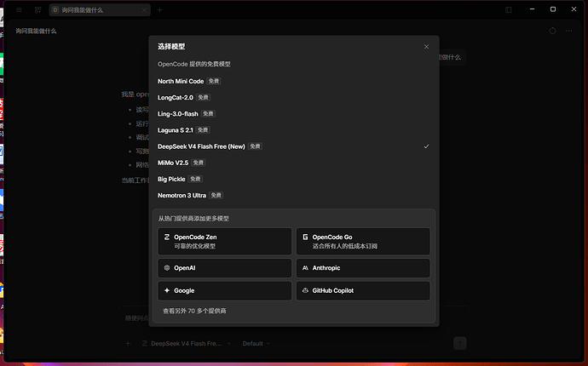Select the North Mini Code model

coord(294,82)
